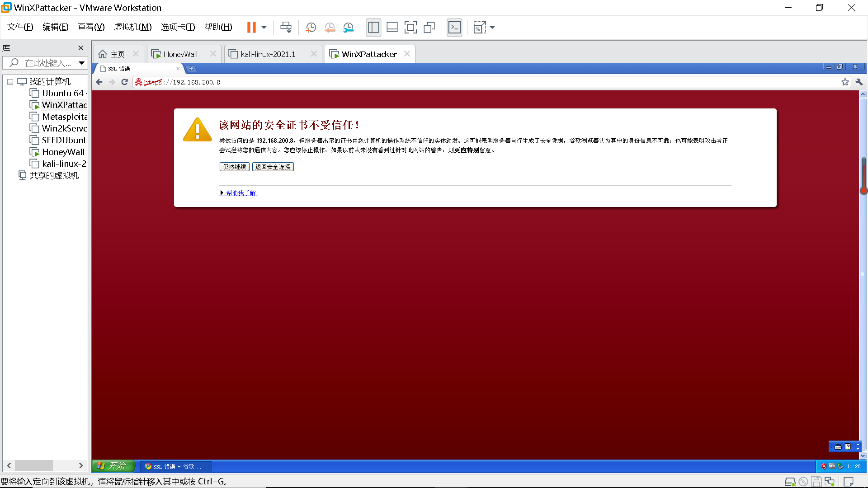Click the 仍然继续 button
The image size is (868, 488).
234,167
